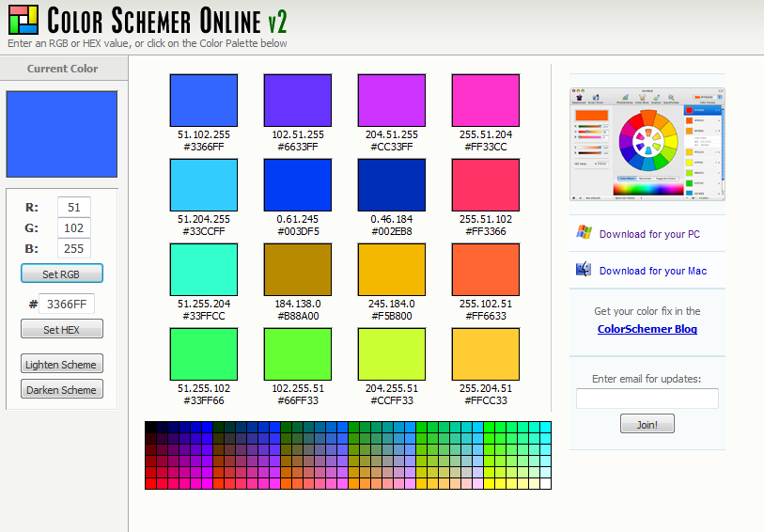Click the email for updates field
This screenshot has width=764, height=532.
click(x=647, y=399)
